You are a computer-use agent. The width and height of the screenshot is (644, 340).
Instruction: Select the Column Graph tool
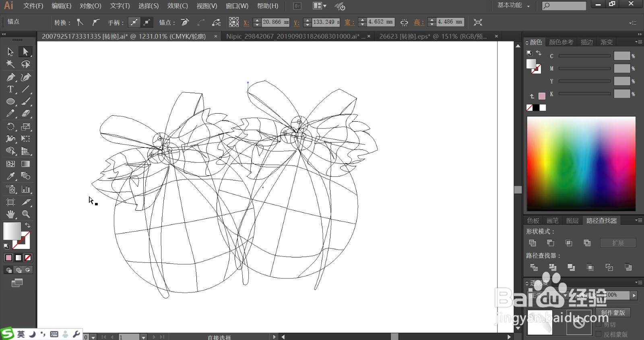click(x=26, y=189)
